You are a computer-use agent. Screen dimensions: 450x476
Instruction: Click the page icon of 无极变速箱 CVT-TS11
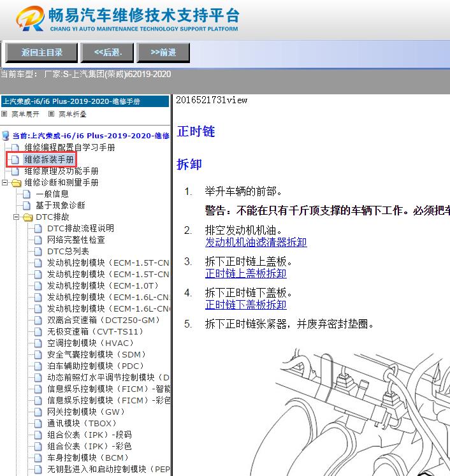[38, 331]
